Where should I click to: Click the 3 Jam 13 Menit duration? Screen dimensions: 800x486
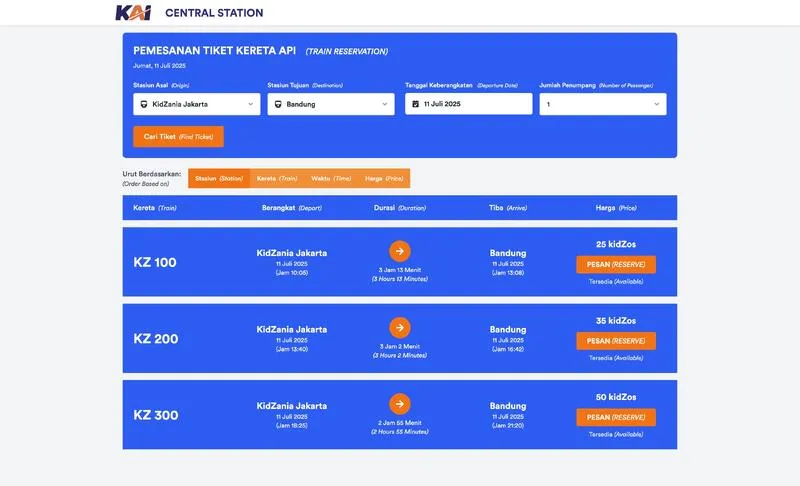point(399,270)
